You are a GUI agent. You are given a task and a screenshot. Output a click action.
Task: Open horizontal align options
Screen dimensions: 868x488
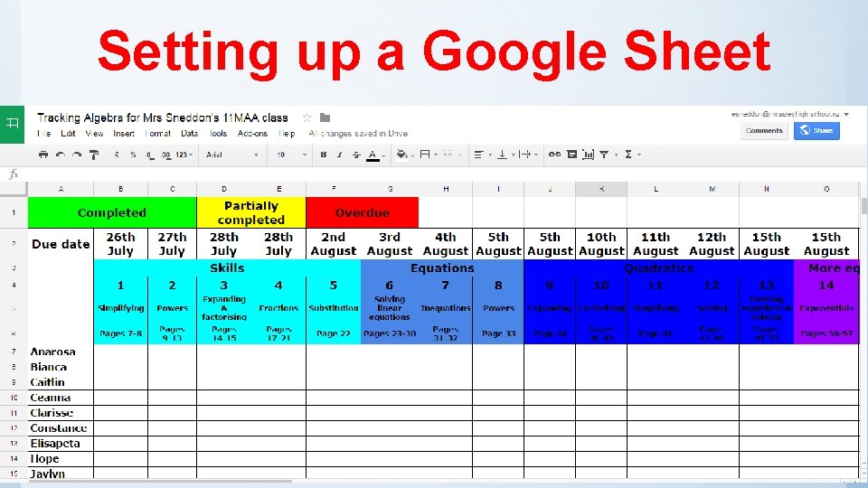click(482, 155)
